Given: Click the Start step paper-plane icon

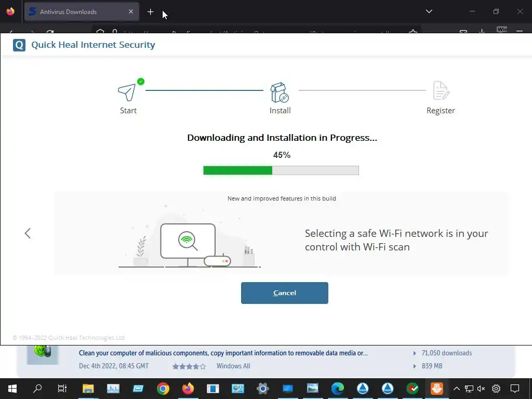Looking at the screenshot, I should [127, 92].
